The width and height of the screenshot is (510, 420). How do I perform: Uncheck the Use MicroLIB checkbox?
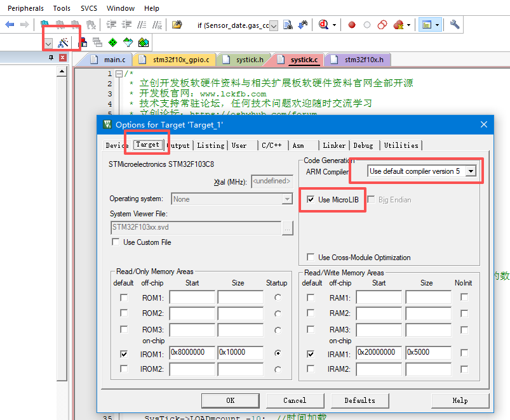pyautogui.click(x=311, y=199)
